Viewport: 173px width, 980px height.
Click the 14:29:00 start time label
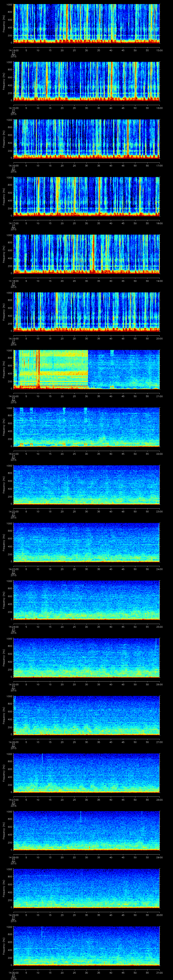[x=13, y=915]
